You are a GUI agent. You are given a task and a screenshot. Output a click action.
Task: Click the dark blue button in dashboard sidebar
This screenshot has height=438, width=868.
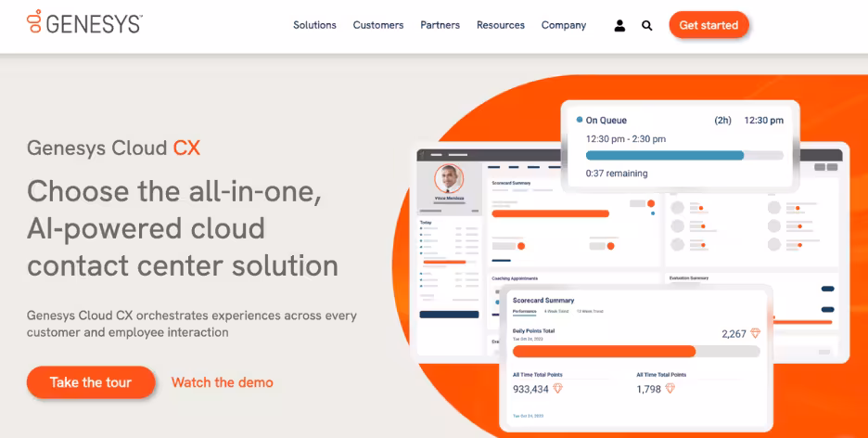click(449, 315)
